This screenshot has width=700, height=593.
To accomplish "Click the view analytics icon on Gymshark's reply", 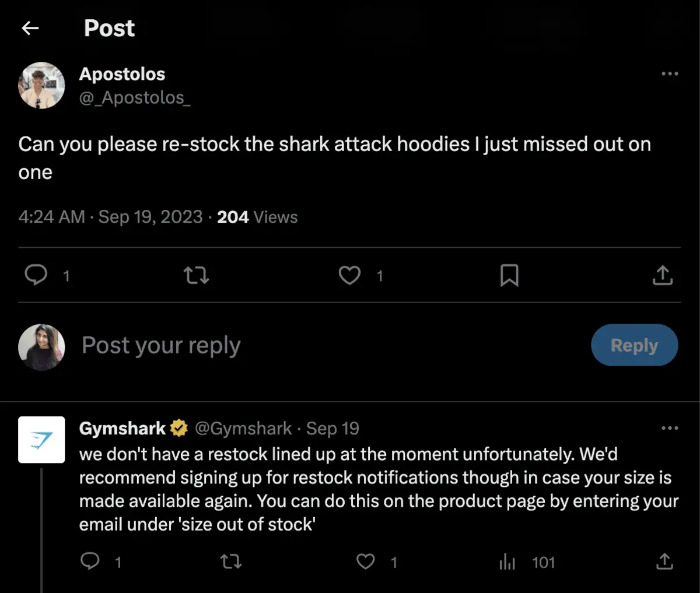I will click(x=508, y=562).
